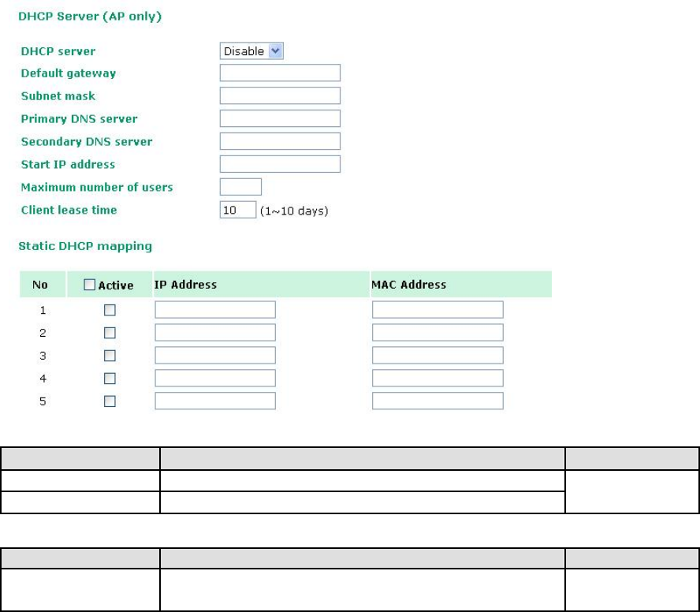Focus the row 2 IP Address field
Viewport: 700px width, 612px height.
(x=215, y=332)
